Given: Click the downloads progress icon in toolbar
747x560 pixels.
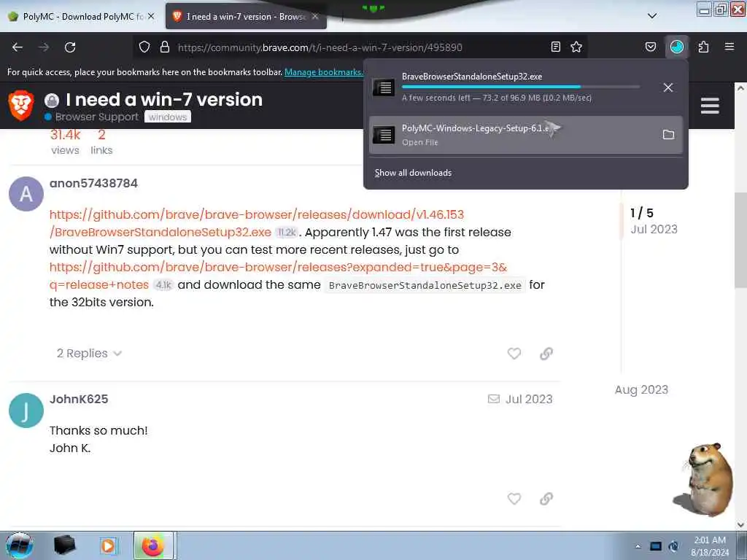Looking at the screenshot, I should coord(676,47).
